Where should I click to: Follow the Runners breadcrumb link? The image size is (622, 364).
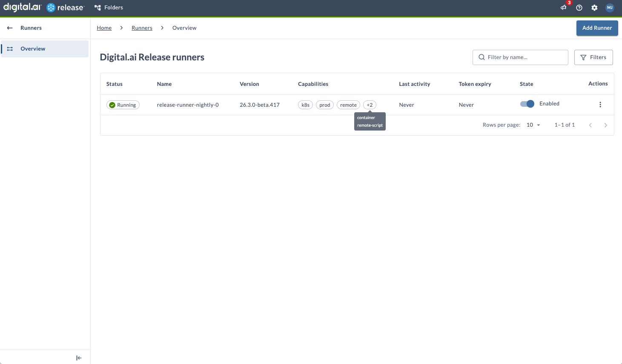(142, 28)
